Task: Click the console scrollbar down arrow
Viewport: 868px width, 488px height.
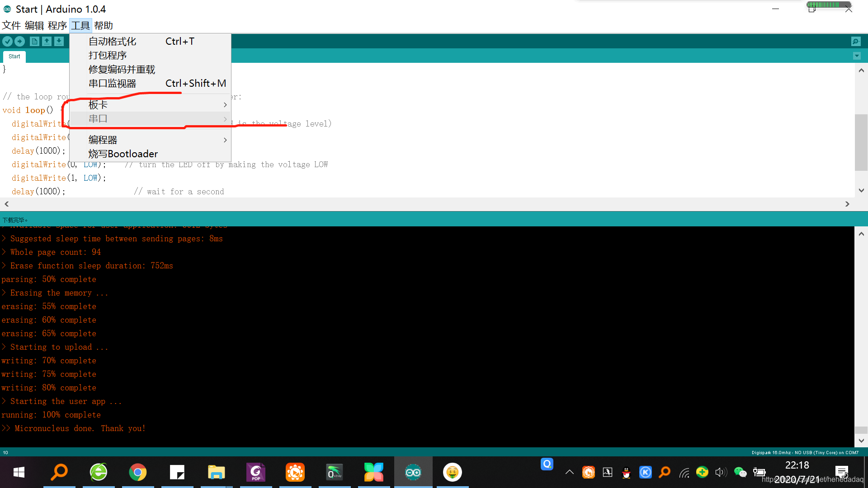Action: click(x=861, y=441)
